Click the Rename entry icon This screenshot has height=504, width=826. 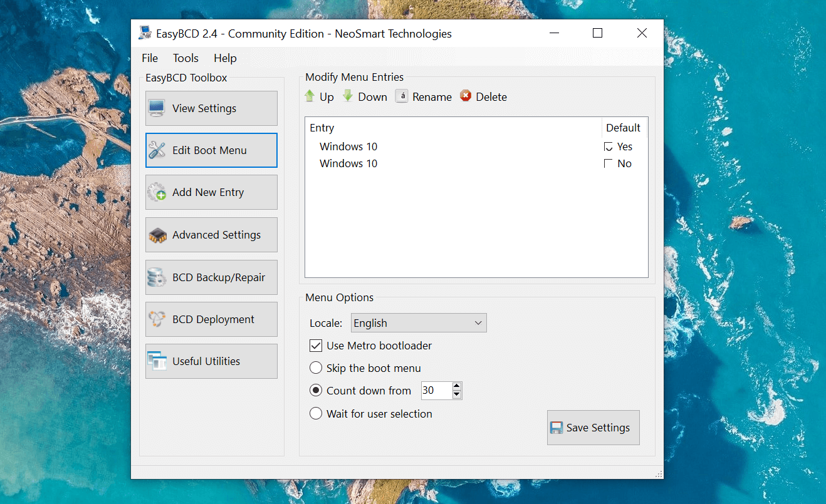tap(402, 96)
